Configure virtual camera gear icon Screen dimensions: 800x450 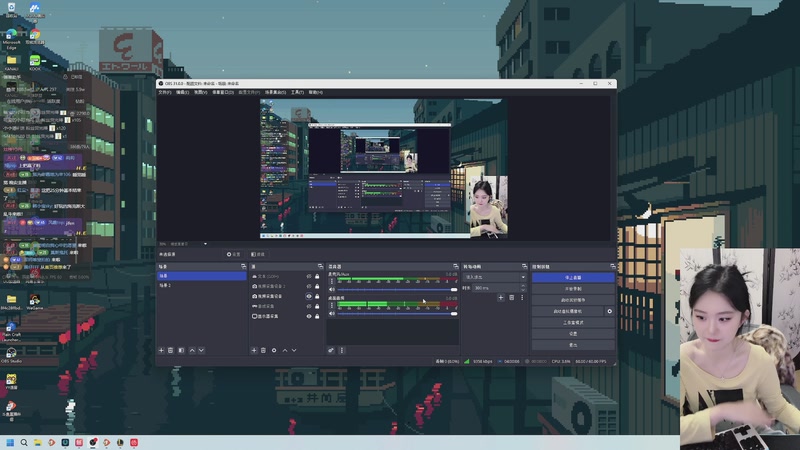click(x=609, y=311)
